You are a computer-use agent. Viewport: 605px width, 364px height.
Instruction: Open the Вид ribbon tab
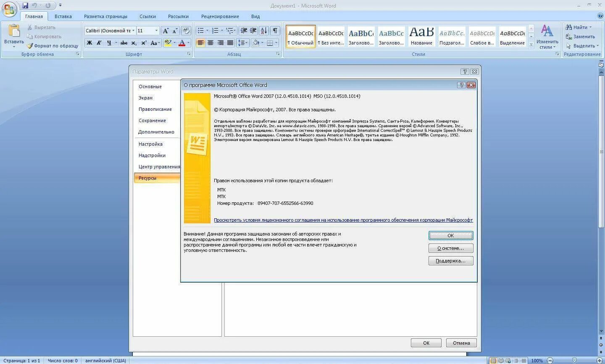pos(255,16)
